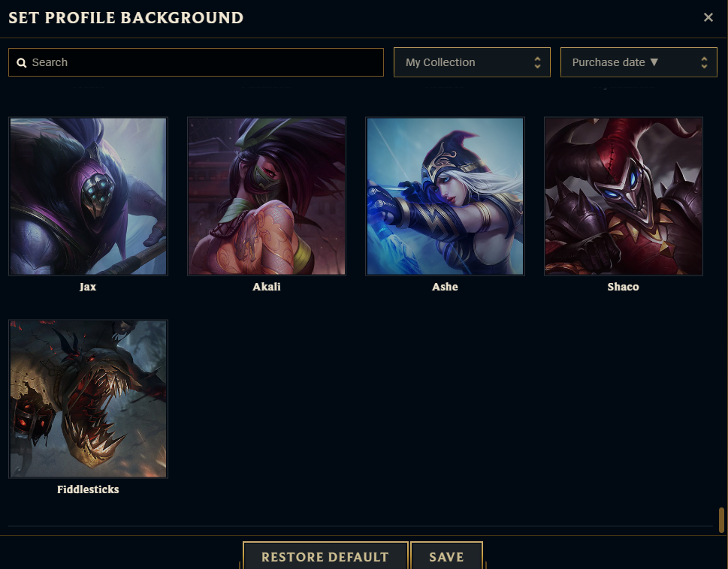Click the magnifying glass search icon
This screenshot has width=728, height=569.
click(21, 62)
